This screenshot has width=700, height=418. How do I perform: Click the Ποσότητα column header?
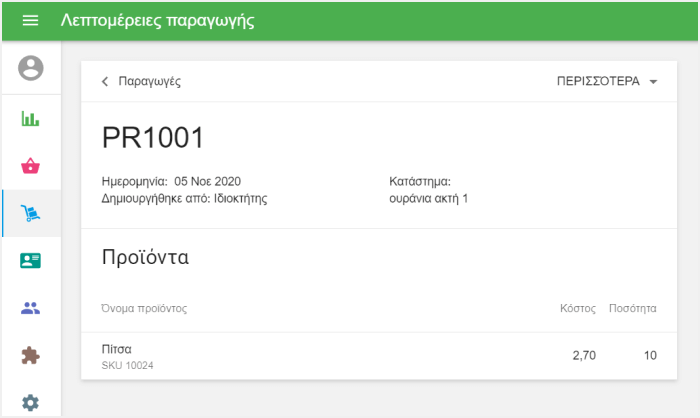pyautogui.click(x=632, y=308)
